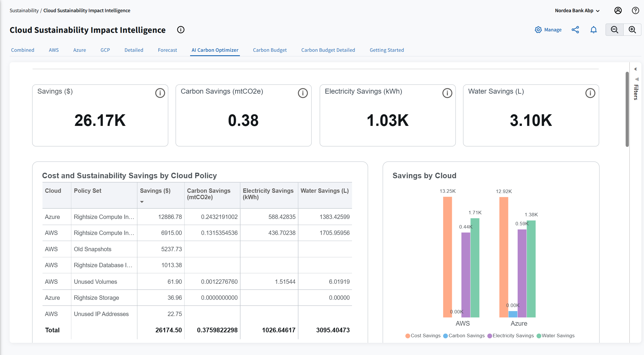Open the Carbon Budget Detailed tab
The width and height of the screenshot is (644, 355).
(328, 50)
